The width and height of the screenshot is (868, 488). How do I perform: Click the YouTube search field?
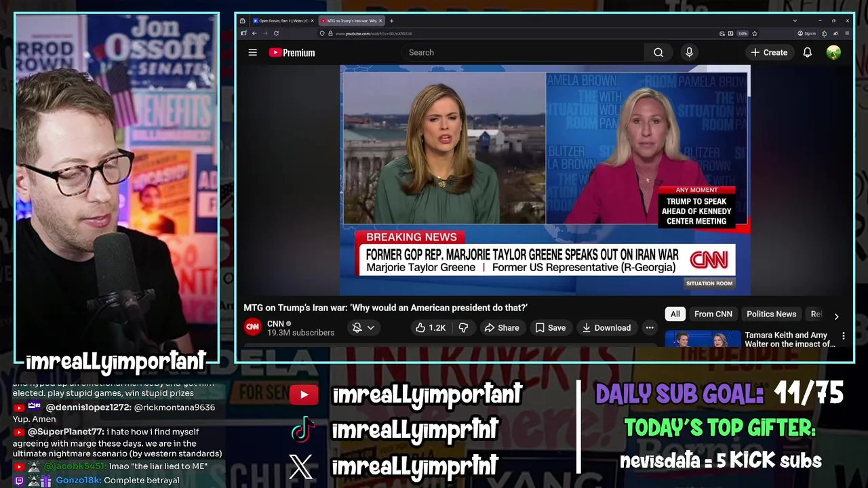pos(522,52)
